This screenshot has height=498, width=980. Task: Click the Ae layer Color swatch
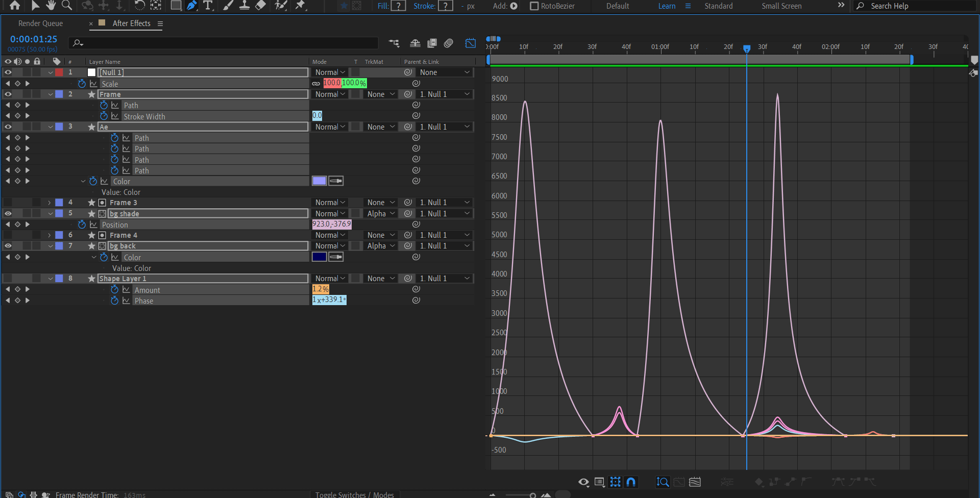(319, 181)
